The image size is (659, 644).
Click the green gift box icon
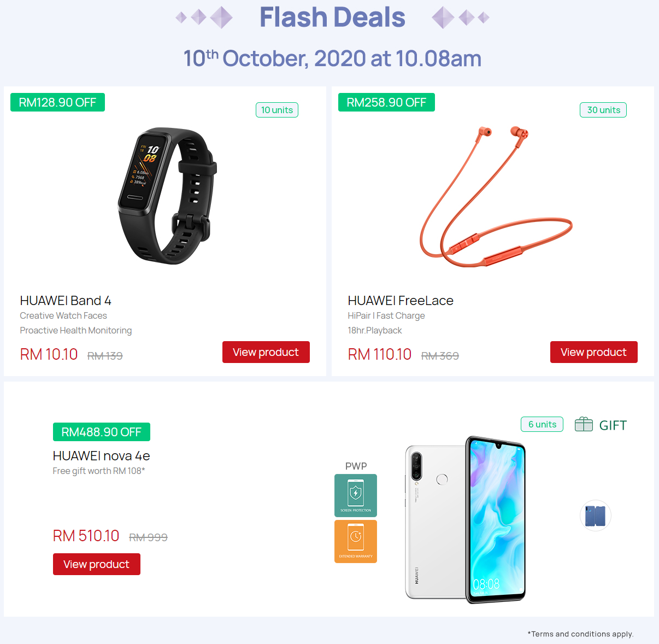(584, 424)
